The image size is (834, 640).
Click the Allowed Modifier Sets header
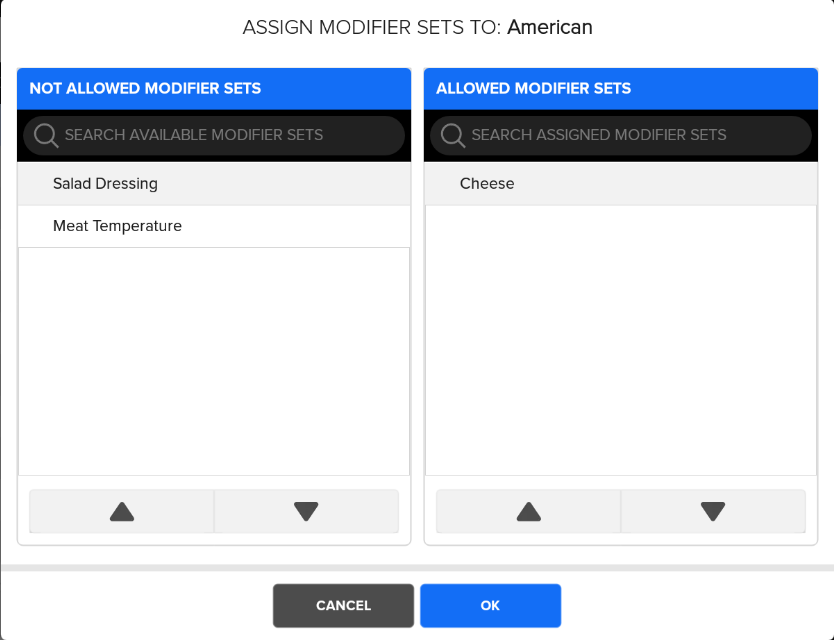pyautogui.click(x=533, y=88)
